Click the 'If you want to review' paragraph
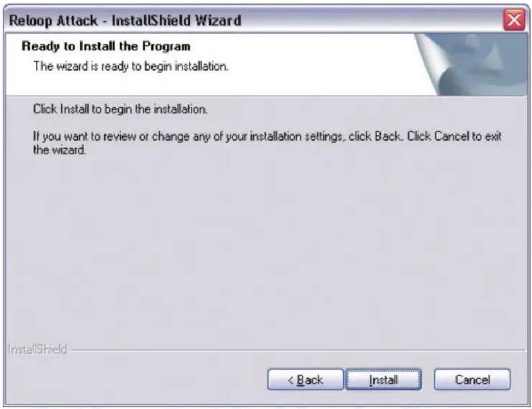Image resolution: width=532 pixels, height=409 pixels. pyautogui.click(x=267, y=143)
